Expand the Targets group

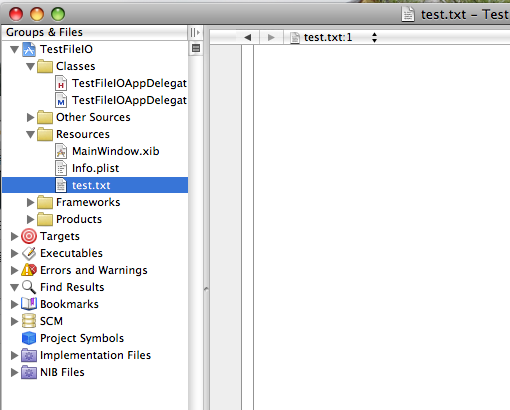click(x=14, y=236)
